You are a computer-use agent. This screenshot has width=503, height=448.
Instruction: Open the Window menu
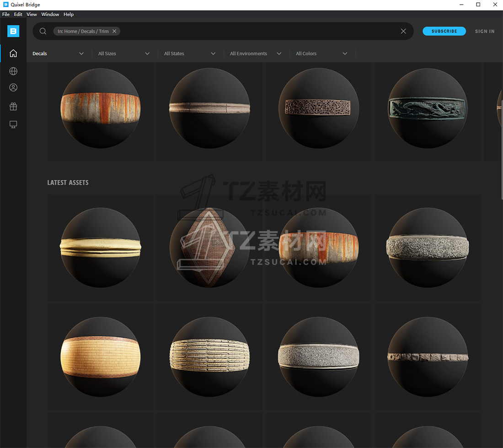(x=50, y=15)
